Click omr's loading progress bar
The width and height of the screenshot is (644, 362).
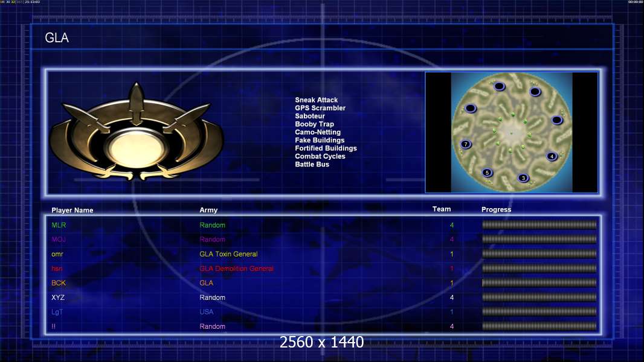tap(539, 254)
